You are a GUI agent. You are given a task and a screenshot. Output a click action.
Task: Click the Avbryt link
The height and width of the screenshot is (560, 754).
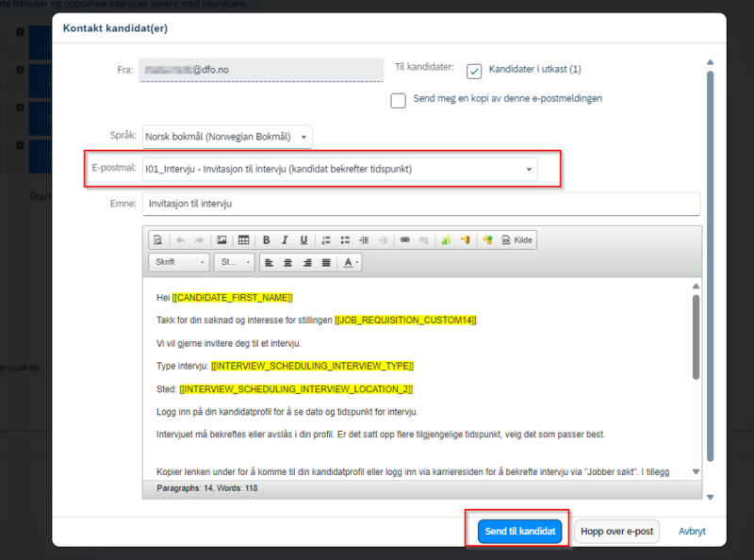[x=692, y=531]
